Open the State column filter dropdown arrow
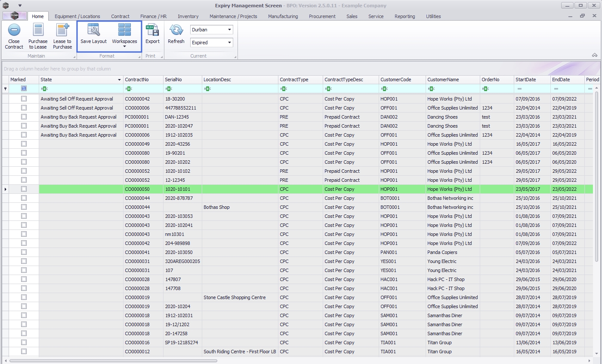Image resolution: width=602 pixels, height=364 pixels. pos(119,80)
